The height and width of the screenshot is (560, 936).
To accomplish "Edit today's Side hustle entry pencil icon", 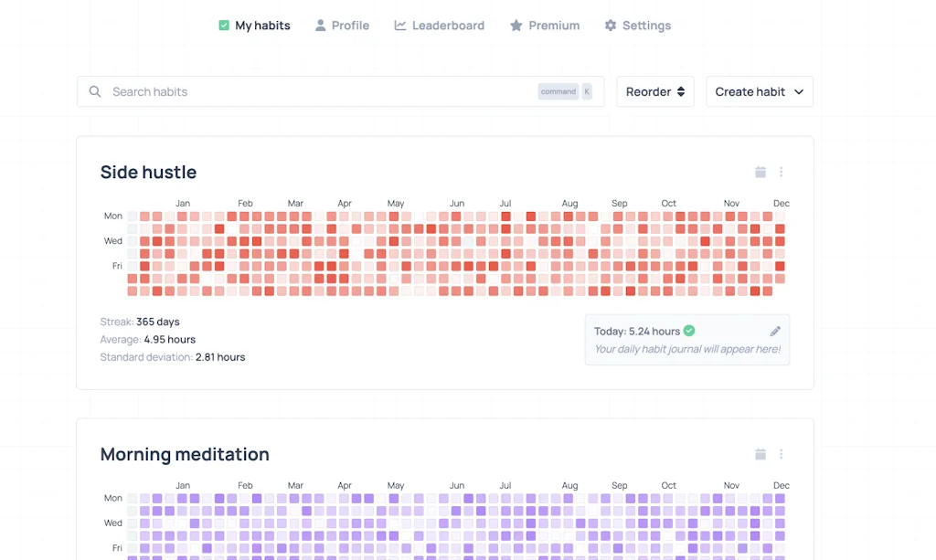I will (775, 331).
